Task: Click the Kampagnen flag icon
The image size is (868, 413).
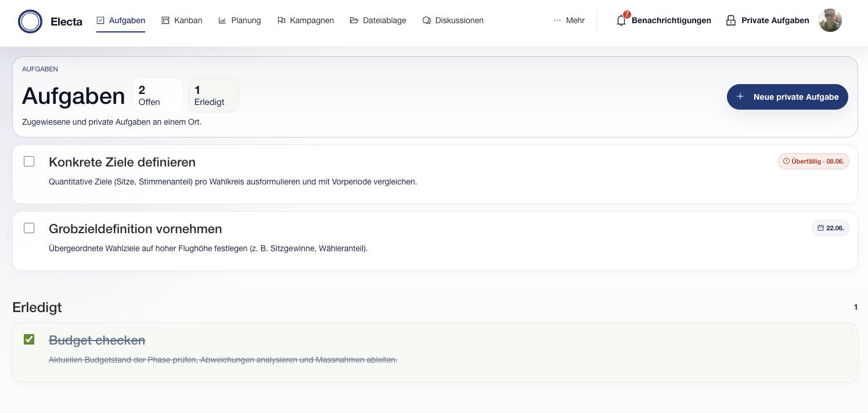Action: 282,20
